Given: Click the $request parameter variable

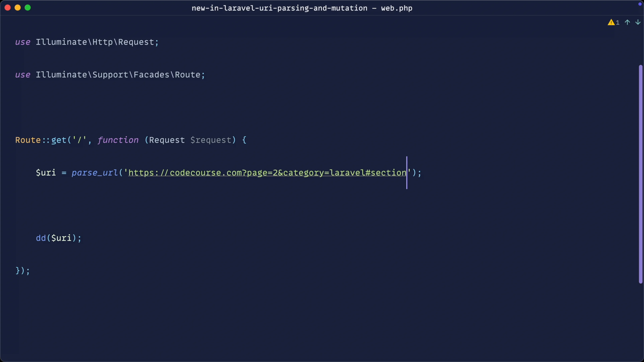Looking at the screenshot, I should point(211,140).
